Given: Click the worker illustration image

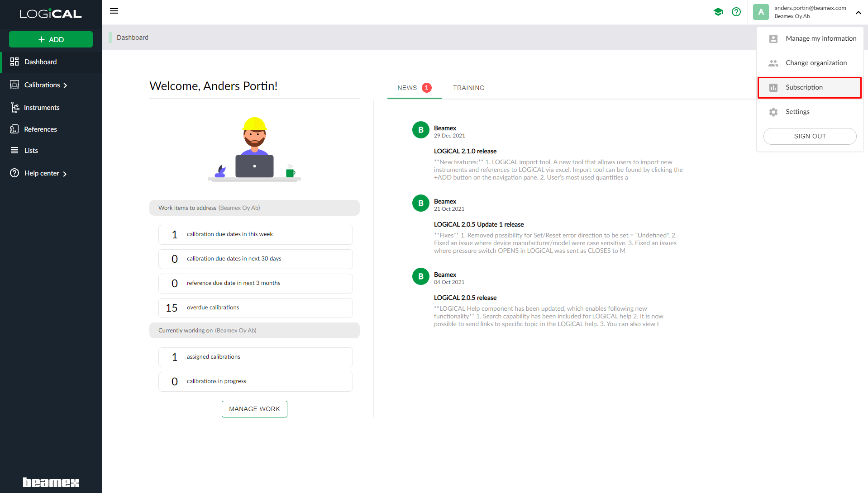Looking at the screenshot, I should 254,149.
